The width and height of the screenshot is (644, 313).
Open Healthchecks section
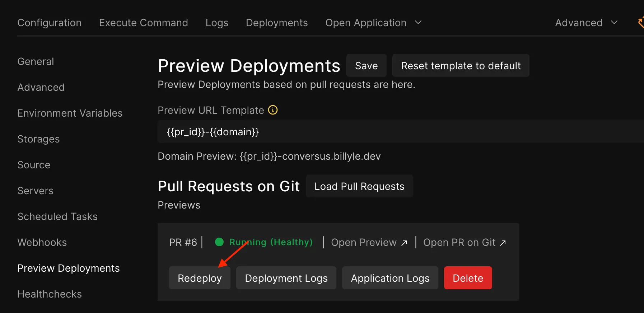point(50,294)
